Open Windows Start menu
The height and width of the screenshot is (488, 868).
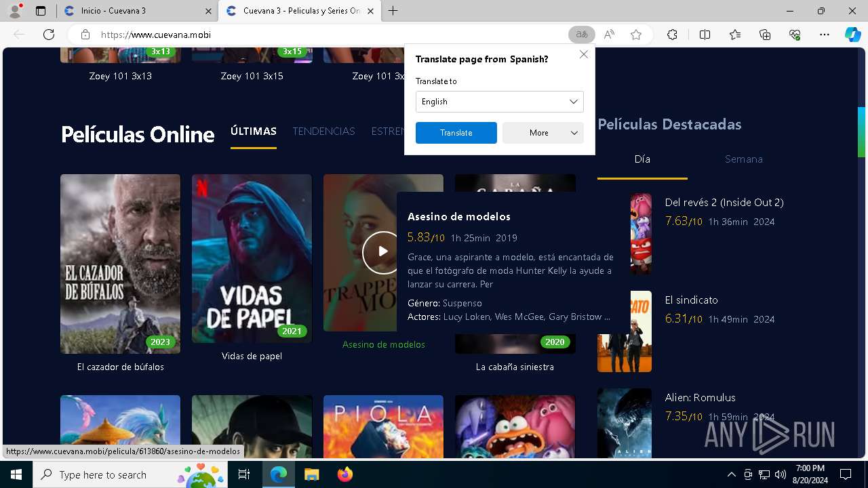[x=16, y=474]
